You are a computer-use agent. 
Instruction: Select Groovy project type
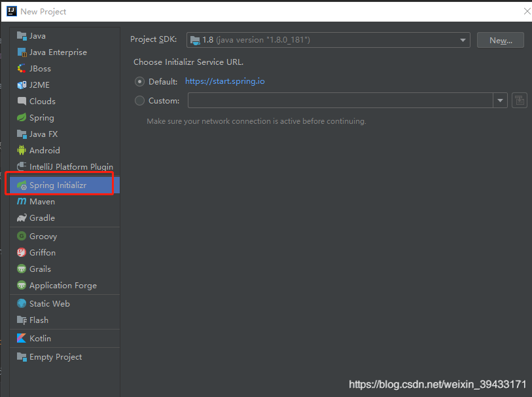point(65,236)
